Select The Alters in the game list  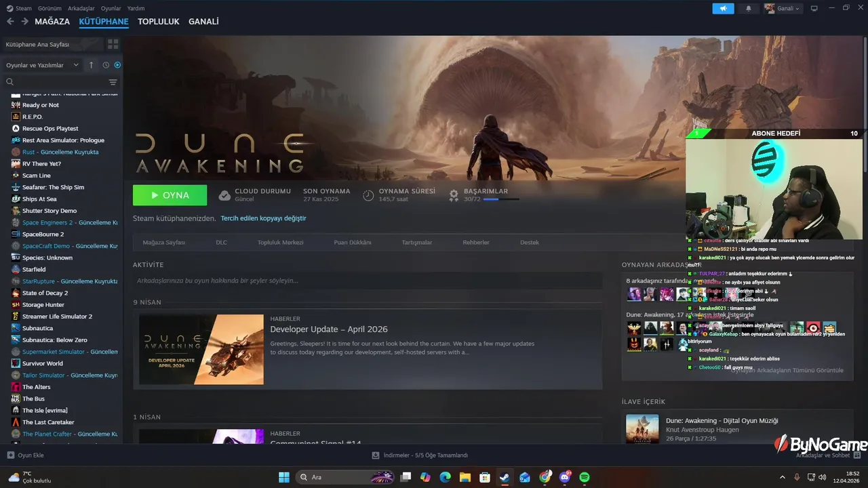(37, 387)
